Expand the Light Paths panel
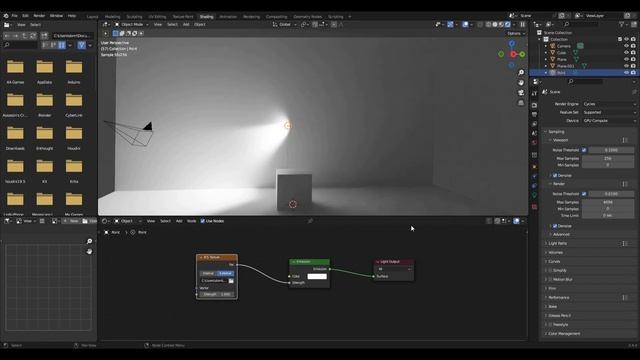 tap(558, 244)
